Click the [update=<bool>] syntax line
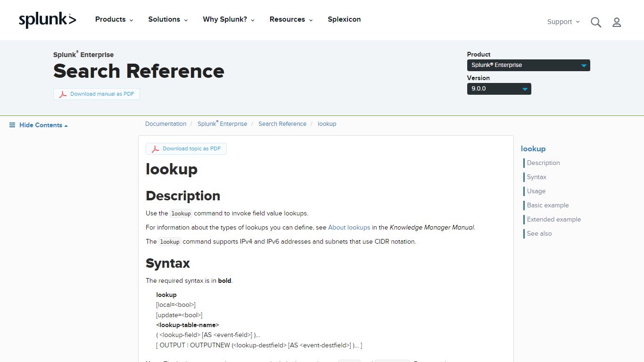This screenshot has width=644, height=362. pyautogui.click(x=179, y=315)
